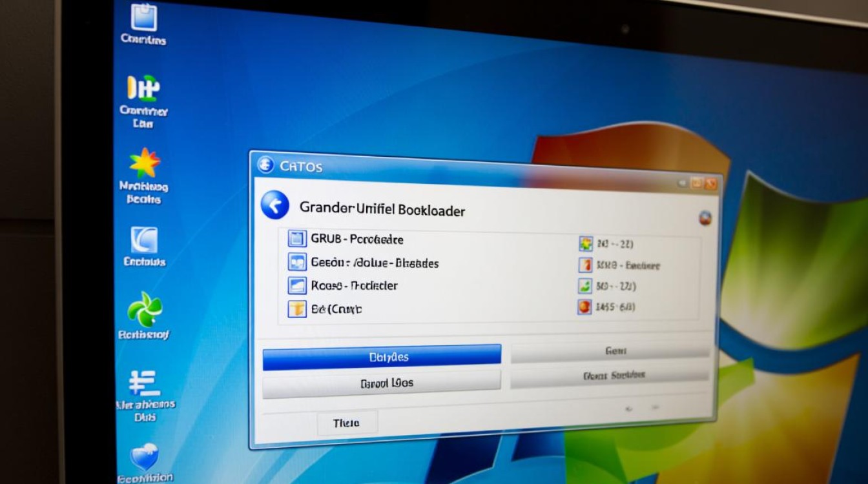Close the CATOS dialog window

pyautogui.click(x=712, y=184)
